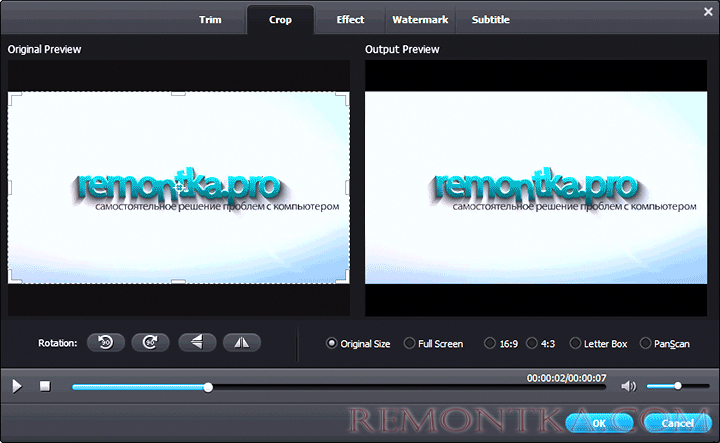Choose the Full Screen radio option
The width and height of the screenshot is (720, 443).
click(x=410, y=343)
